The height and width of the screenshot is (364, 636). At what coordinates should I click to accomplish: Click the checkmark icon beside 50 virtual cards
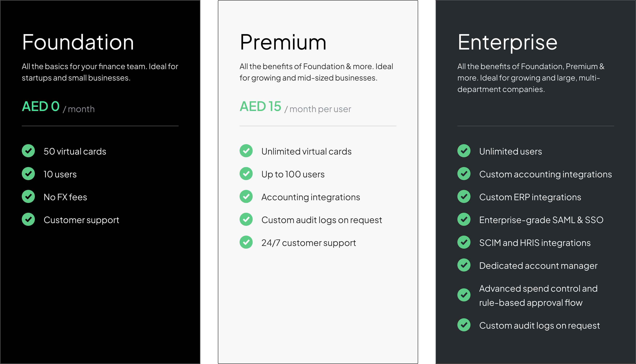tap(28, 151)
